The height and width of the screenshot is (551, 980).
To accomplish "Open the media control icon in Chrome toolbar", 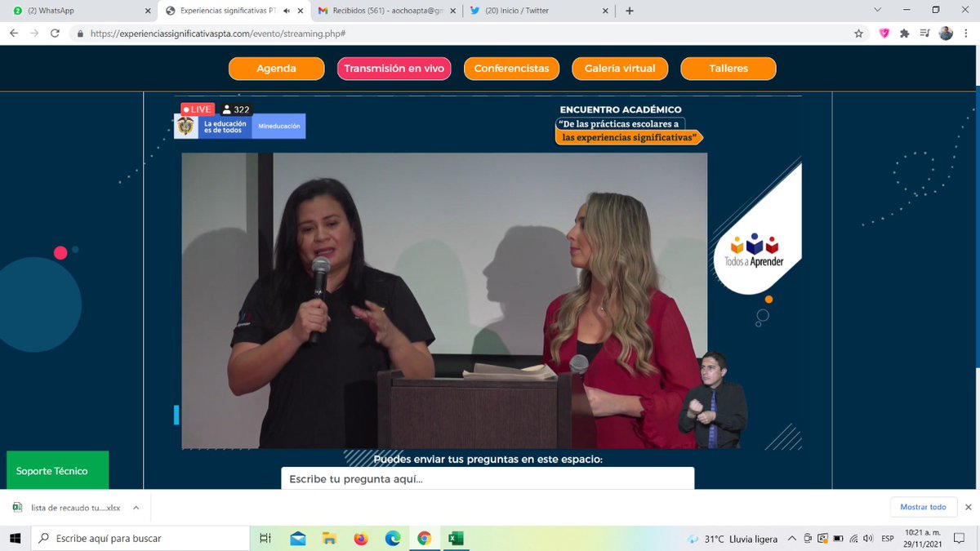I will point(924,33).
